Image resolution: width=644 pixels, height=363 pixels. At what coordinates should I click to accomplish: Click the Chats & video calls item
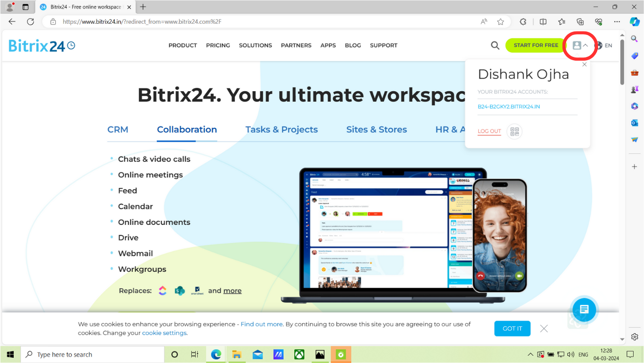154,159
